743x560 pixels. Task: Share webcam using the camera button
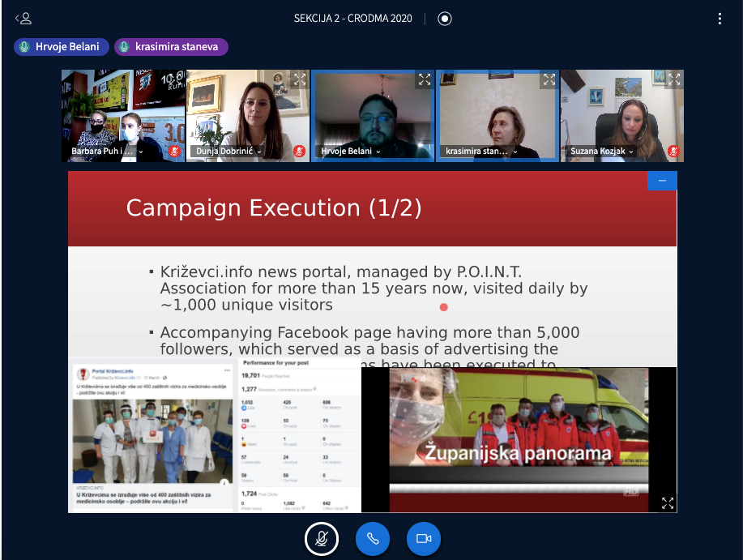pyautogui.click(x=423, y=538)
